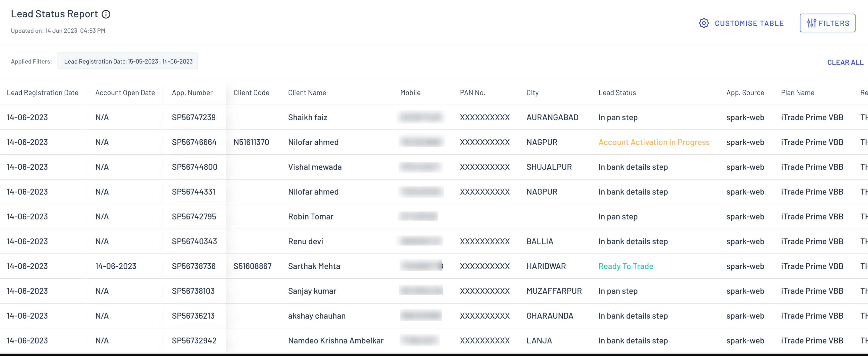
Task: Click the App. Number column header
Action: click(192, 93)
